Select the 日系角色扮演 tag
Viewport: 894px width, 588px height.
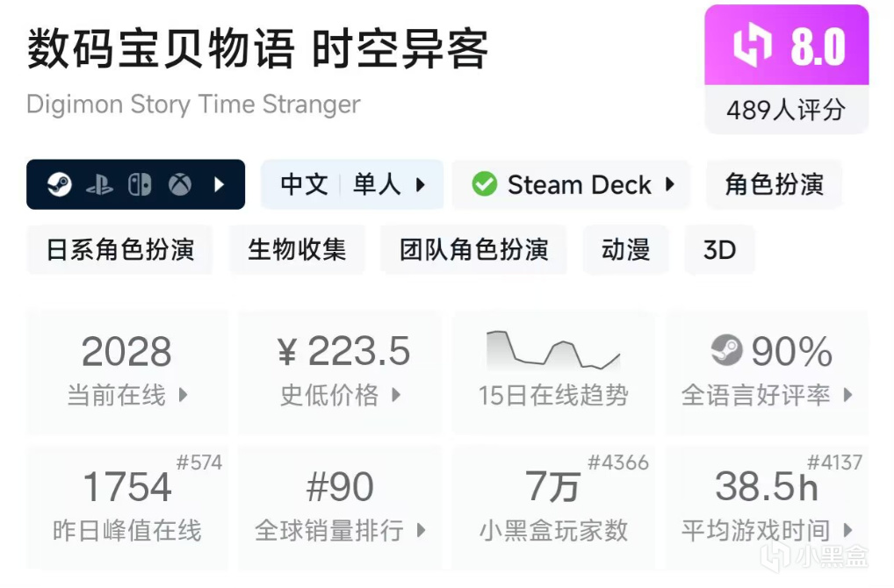(x=120, y=250)
